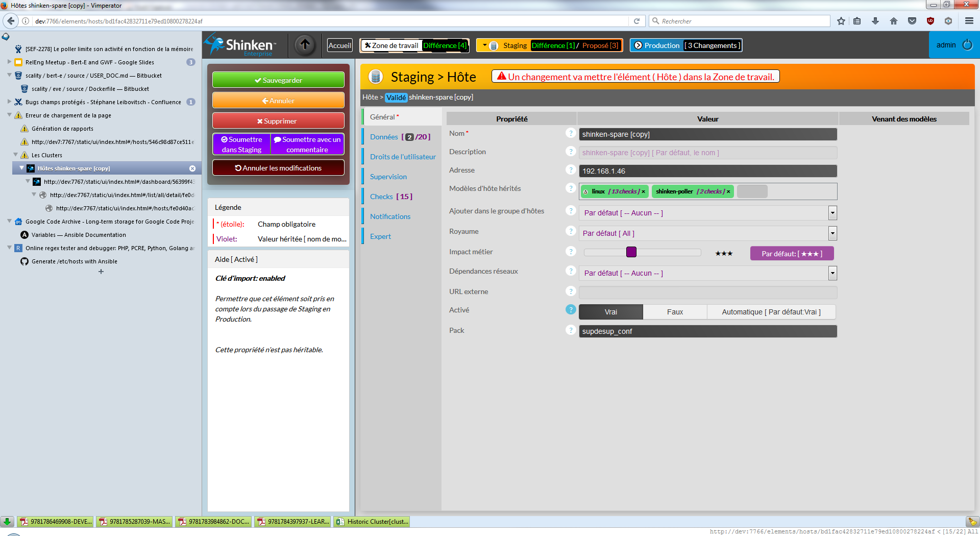The width and height of the screenshot is (980, 536).
Task: Click the Impact métier slider handle
Action: pos(631,252)
